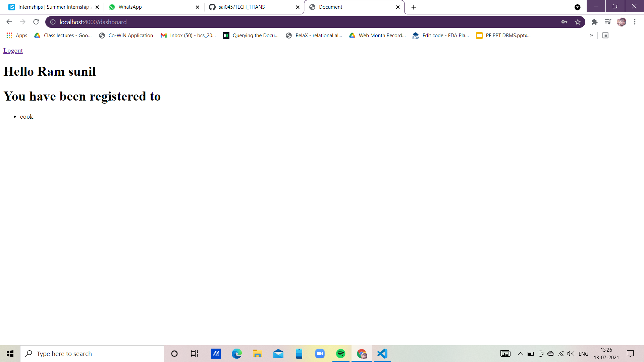The image size is (644, 362).
Task: Close the Internships tab
Action: pos(97,7)
